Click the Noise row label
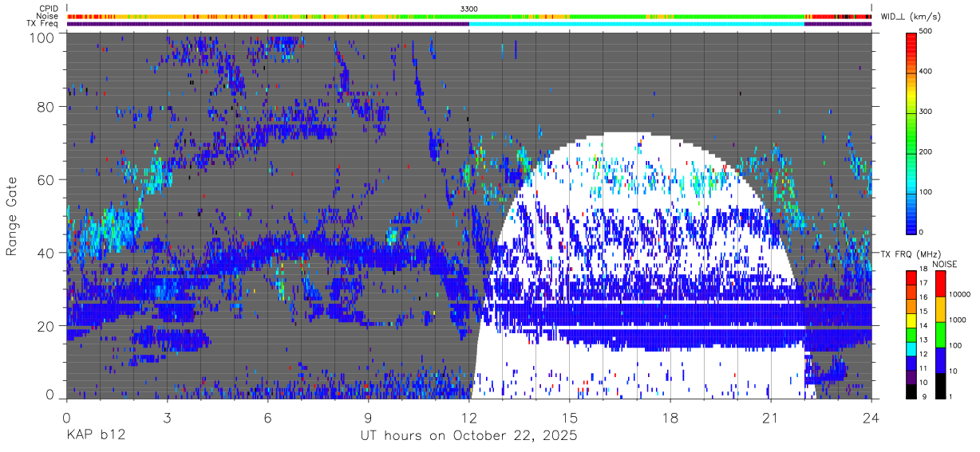Screen dimensions: 980x452 point(49,16)
